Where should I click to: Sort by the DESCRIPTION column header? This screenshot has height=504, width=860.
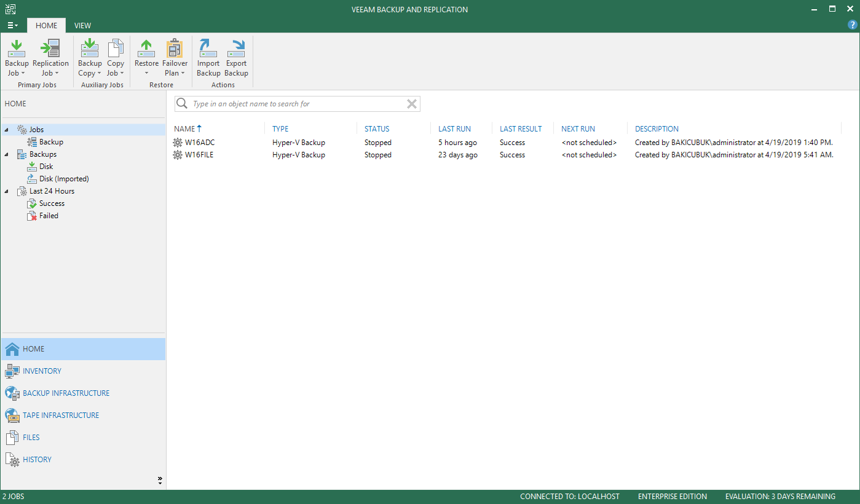(657, 129)
